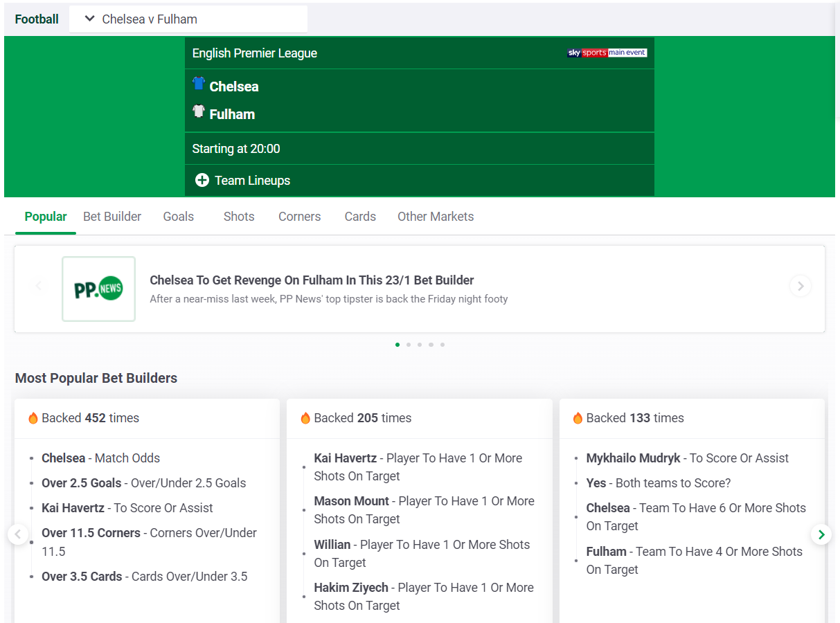
Task: Go to previous news banner with left arrow
Action: [39, 286]
